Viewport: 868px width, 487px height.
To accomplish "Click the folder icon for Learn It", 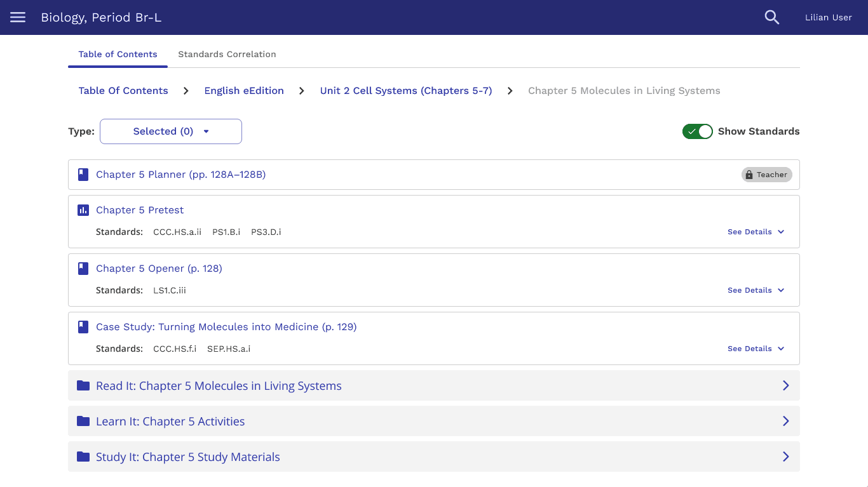I will tap(83, 421).
